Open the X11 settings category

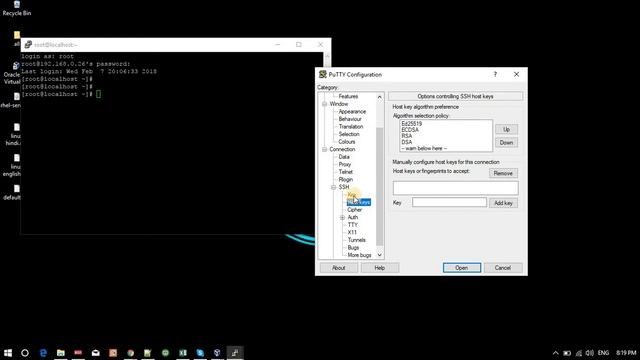352,232
